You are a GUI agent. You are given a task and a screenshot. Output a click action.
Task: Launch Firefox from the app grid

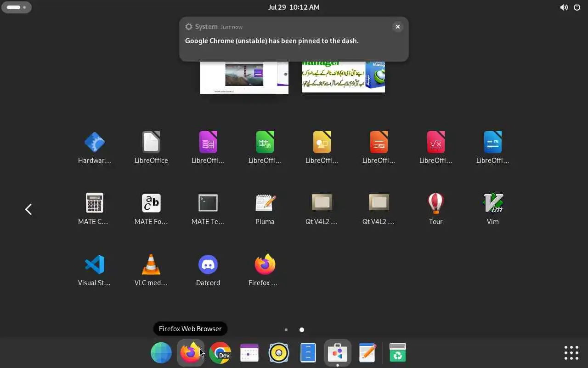pos(265,270)
